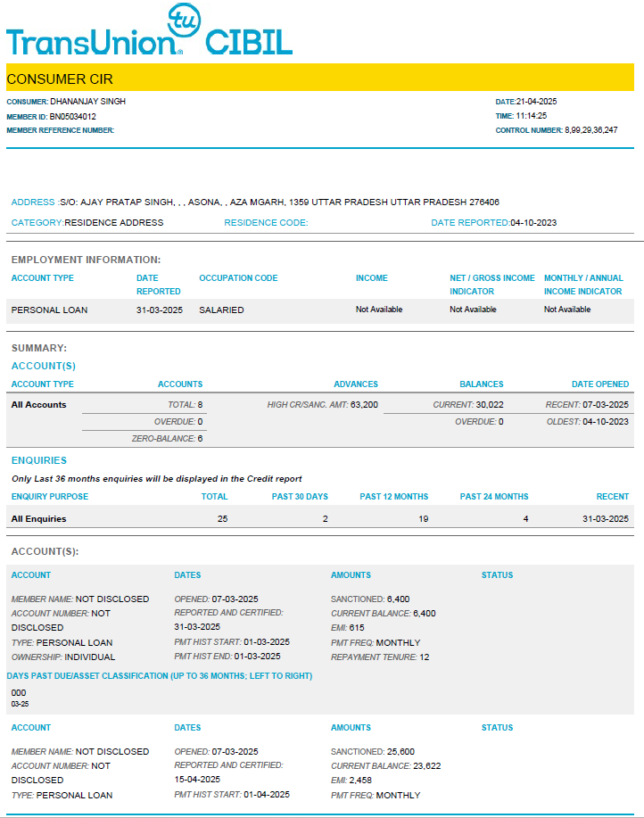Screen dimensions: 644x818
Task: Select days past due value 000
Action: [x=19, y=693]
